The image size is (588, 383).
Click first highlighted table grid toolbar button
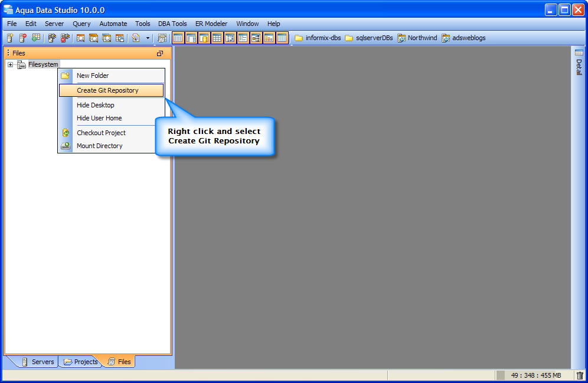click(x=178, y=38)
